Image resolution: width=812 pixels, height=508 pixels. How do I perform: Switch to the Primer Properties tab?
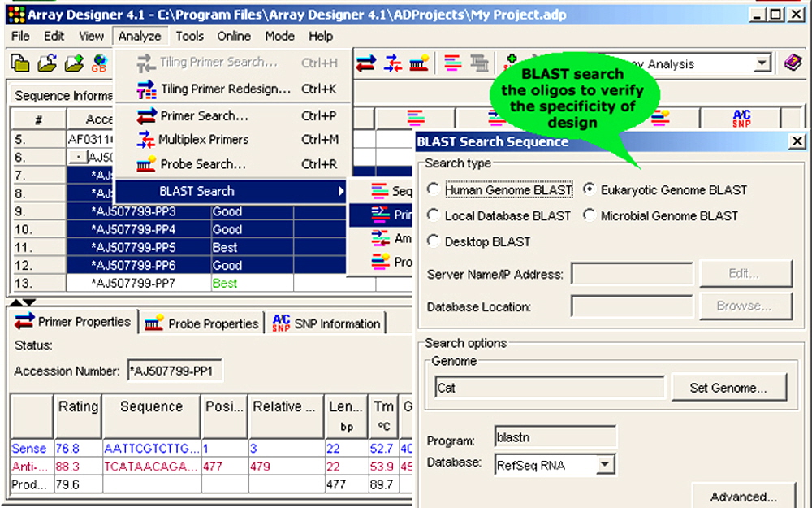coord(72,322)
